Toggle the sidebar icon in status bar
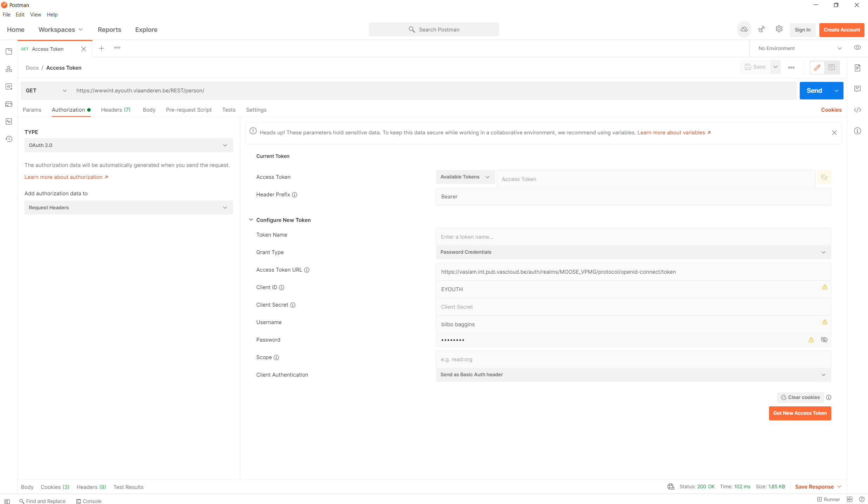Viewport: 868px width, 504px height. [x=7, y=502]
